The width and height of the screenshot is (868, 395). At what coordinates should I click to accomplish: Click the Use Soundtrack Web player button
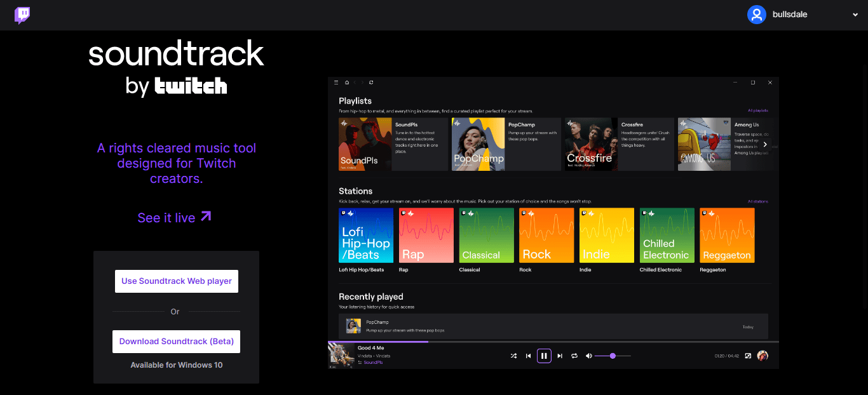176,281
